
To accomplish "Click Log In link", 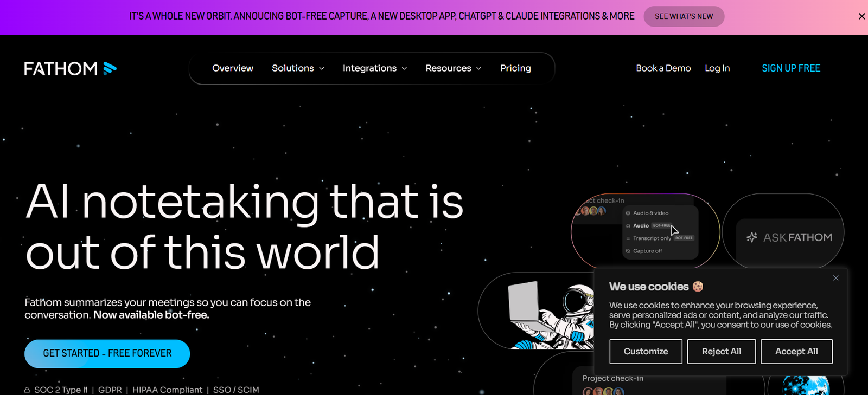I will tap(717, 68).
